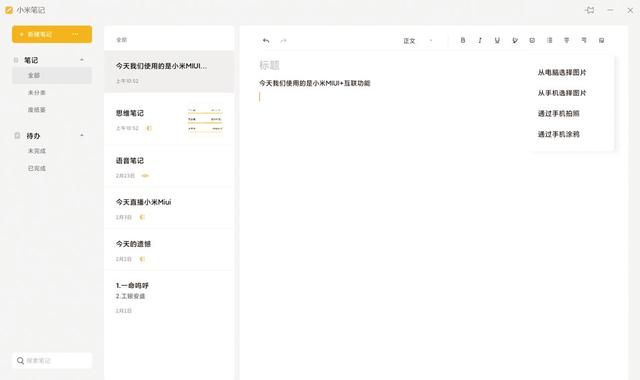The image size is (640, 380).
Task: Minimize the 小米笔记 window
Action: tap(610, 10)
